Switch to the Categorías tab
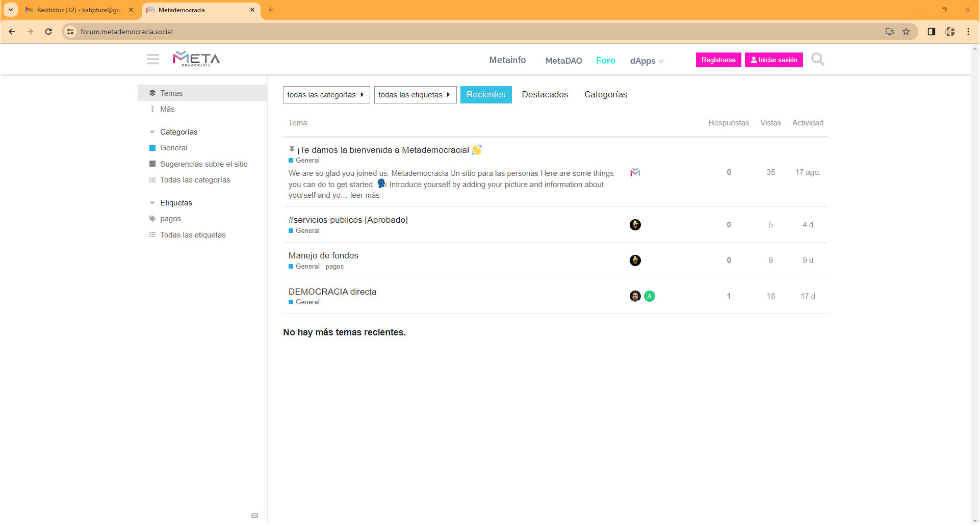Viewport: 980px width, 526px height. [x=605, y=95]
